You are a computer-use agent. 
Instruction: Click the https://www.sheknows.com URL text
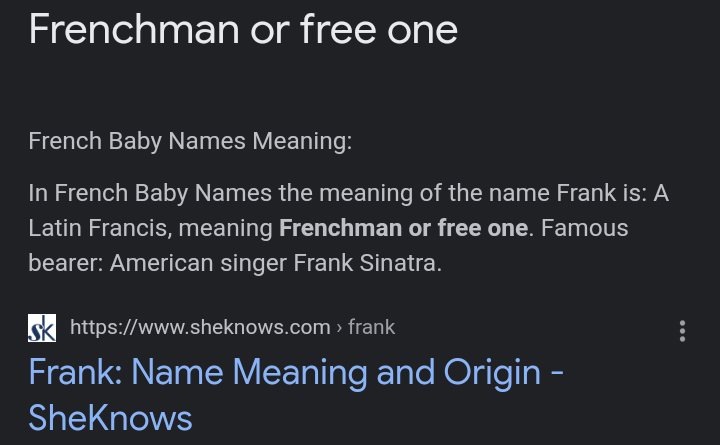click(x=200, y=327)
